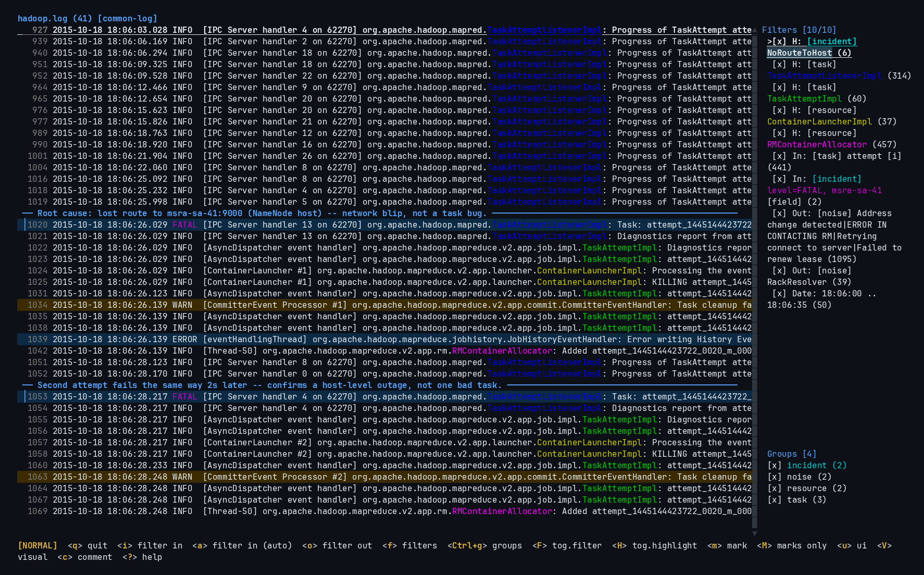Toggle the RMContainerAllocator resource filter checkbox

[x=779, y=133]
